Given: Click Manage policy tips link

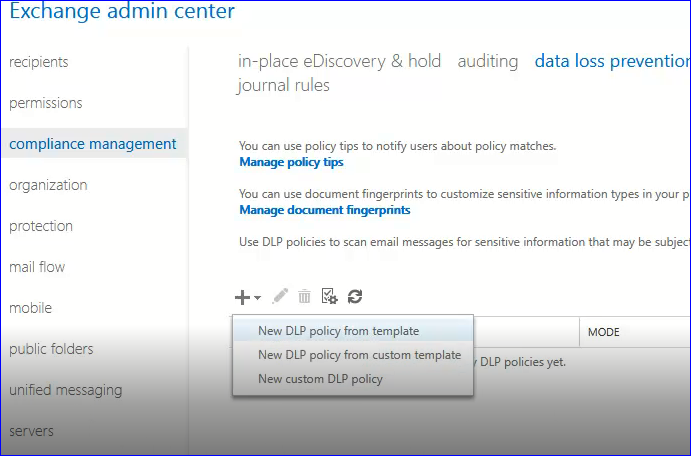Looking at the screenshot, I should (x=291, y=162).
